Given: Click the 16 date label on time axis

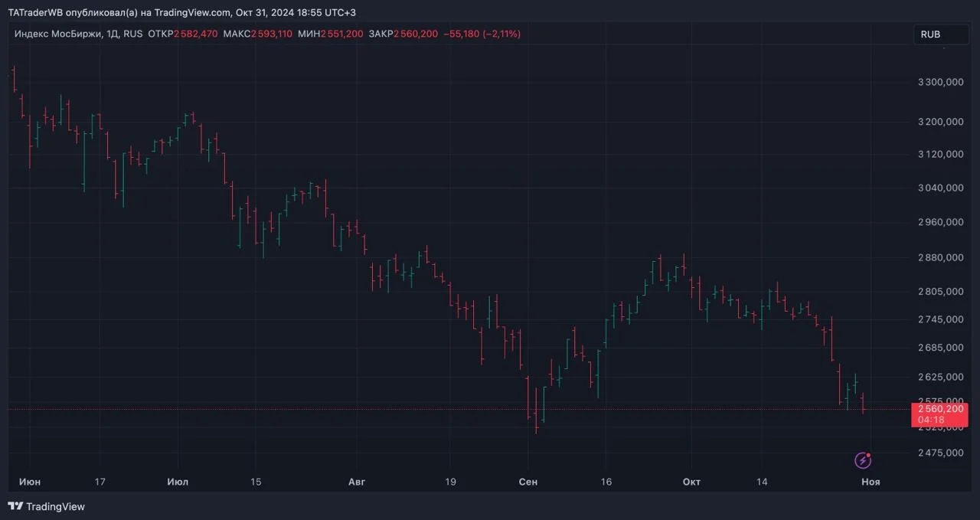Looking at the screenshot, I should (606, 482).
